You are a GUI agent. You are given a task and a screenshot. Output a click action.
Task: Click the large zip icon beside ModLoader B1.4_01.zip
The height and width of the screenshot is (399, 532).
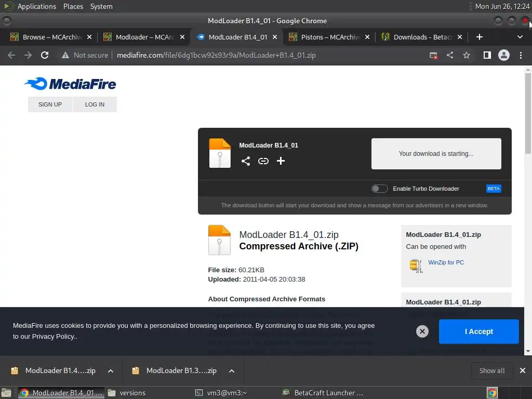219,240
